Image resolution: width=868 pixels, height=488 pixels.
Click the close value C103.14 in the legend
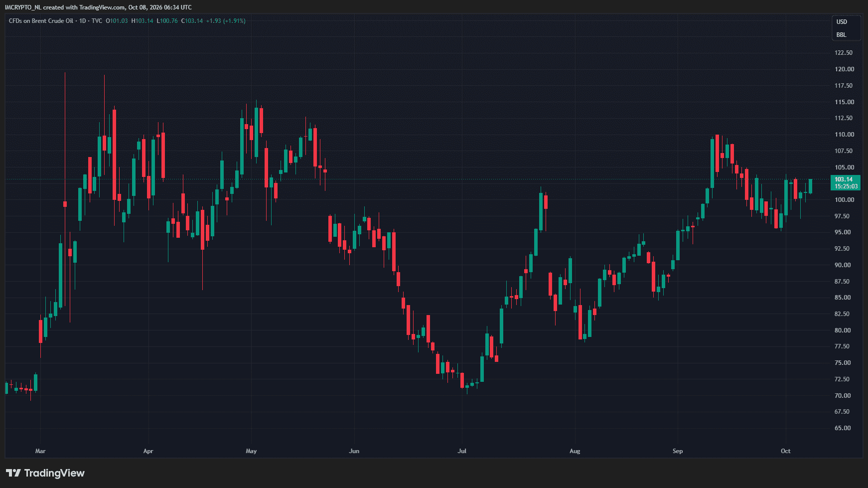coord(192,21)
